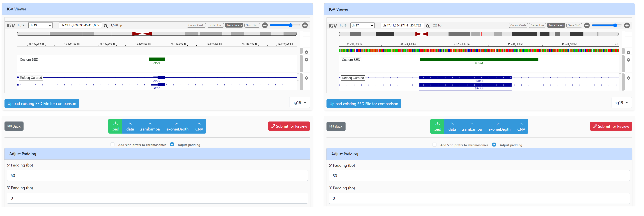The height and width of the screenshot is (216, 644).
Task: Download .bed file in left panel
Action: tap(116, 126)
